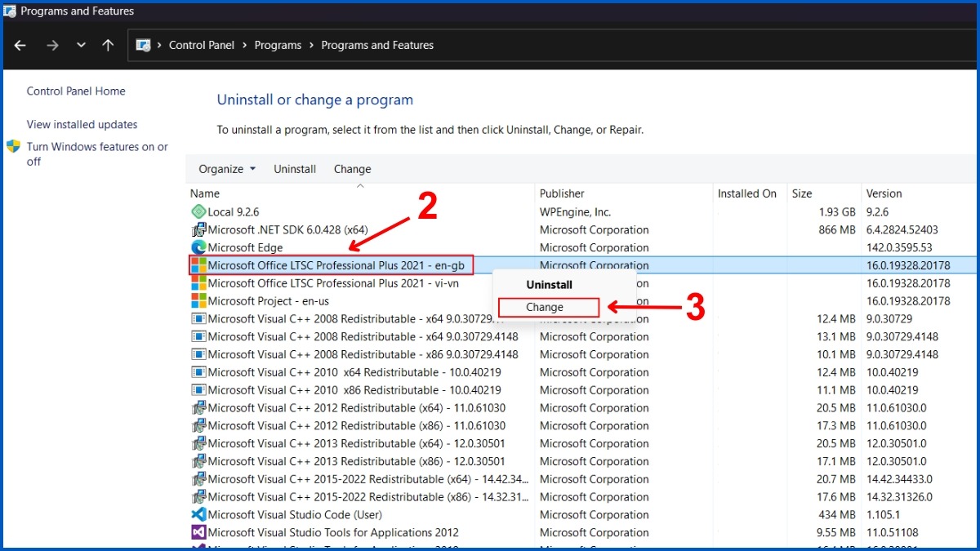Select Microsoft Office LTSC 2021 vi-vn entry
Screen dimensions: 980x551
pos(333,283)
